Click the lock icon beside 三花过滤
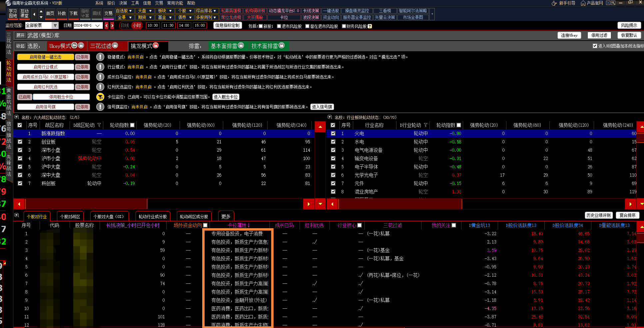644x328 pixels. 115,45
